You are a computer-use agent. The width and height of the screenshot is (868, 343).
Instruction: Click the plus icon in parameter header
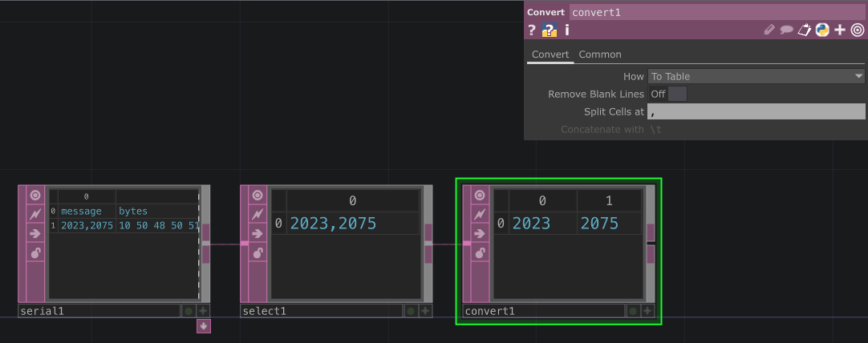(x=840, y=30)
